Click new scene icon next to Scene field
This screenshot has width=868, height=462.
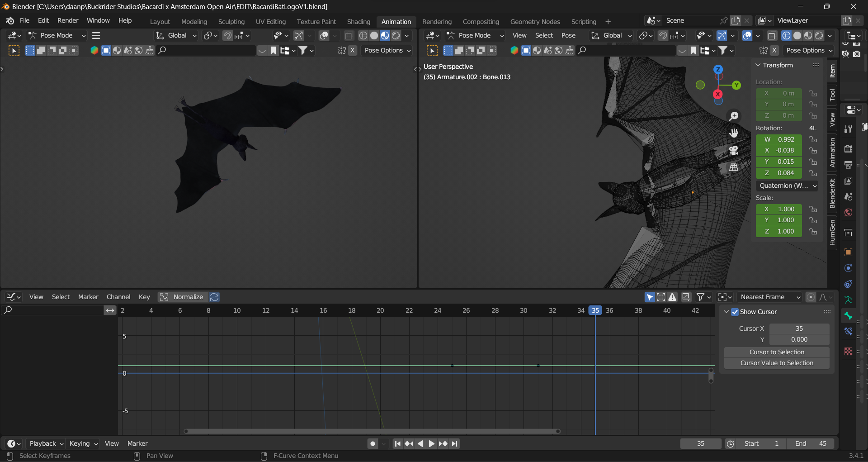tap(736, 20)
